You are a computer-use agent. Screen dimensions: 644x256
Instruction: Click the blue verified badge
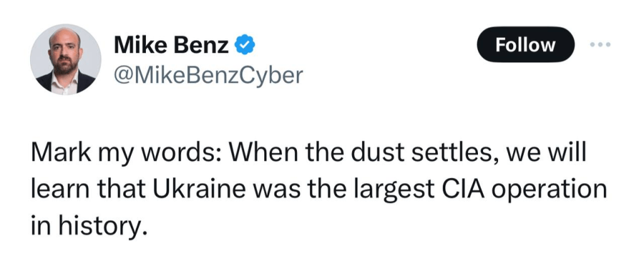[245, 44]
